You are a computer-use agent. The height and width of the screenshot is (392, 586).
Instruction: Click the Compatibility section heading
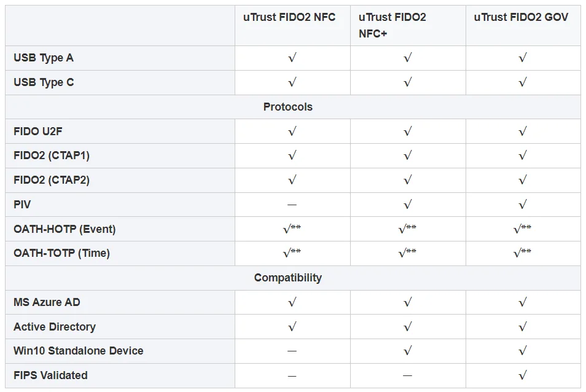click(288, 278)
